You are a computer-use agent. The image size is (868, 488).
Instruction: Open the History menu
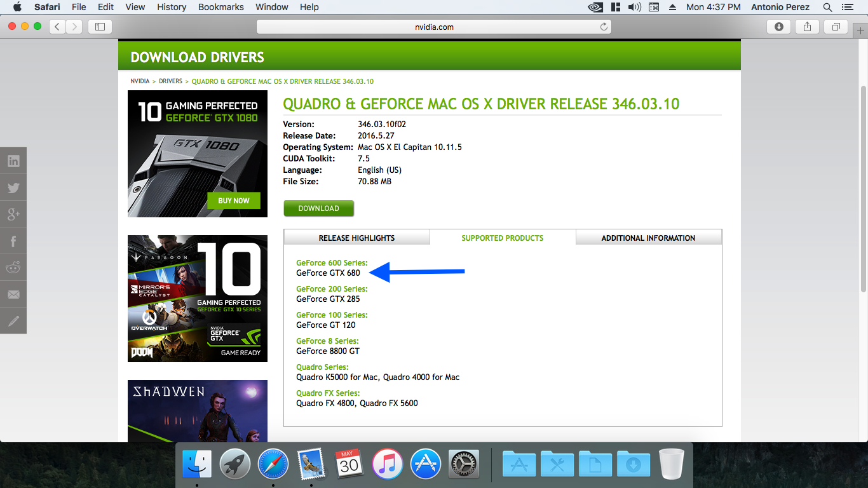pos(172,7)
